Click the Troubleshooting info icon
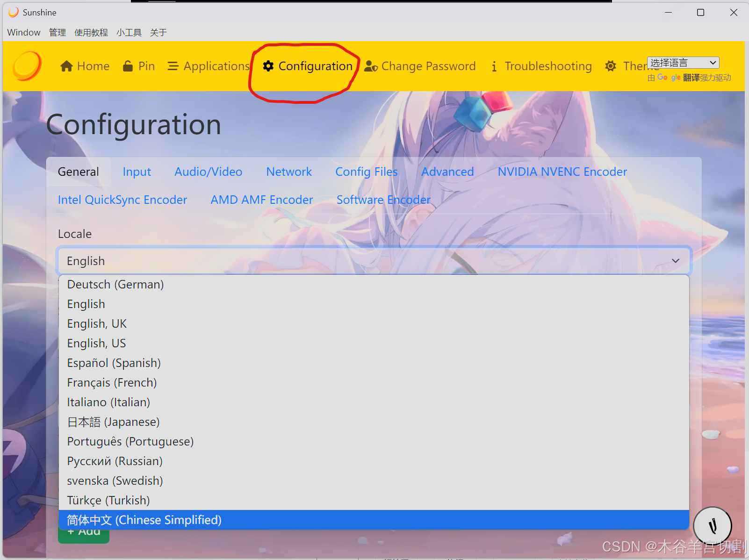The image size is (749, 560). (x=494, y=67)
